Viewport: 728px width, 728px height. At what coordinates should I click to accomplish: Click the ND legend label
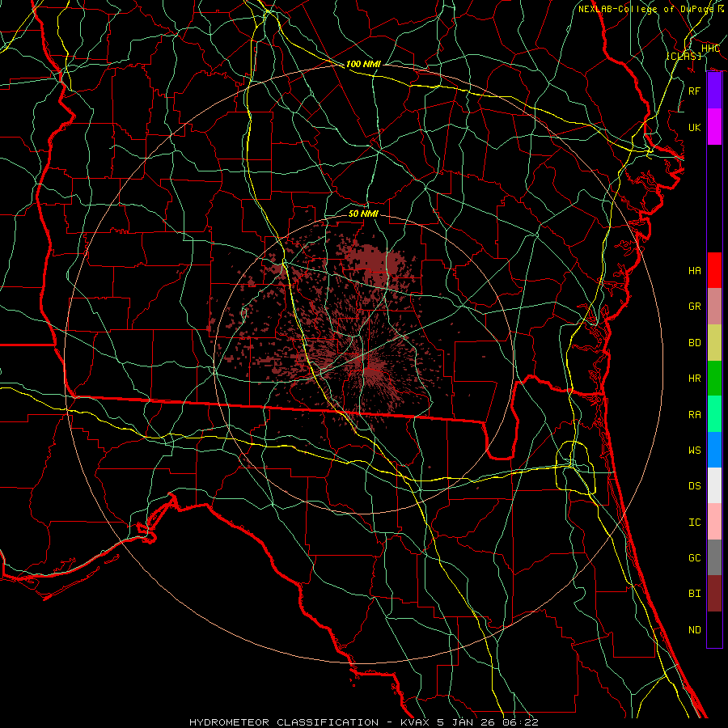pos(694,630)
